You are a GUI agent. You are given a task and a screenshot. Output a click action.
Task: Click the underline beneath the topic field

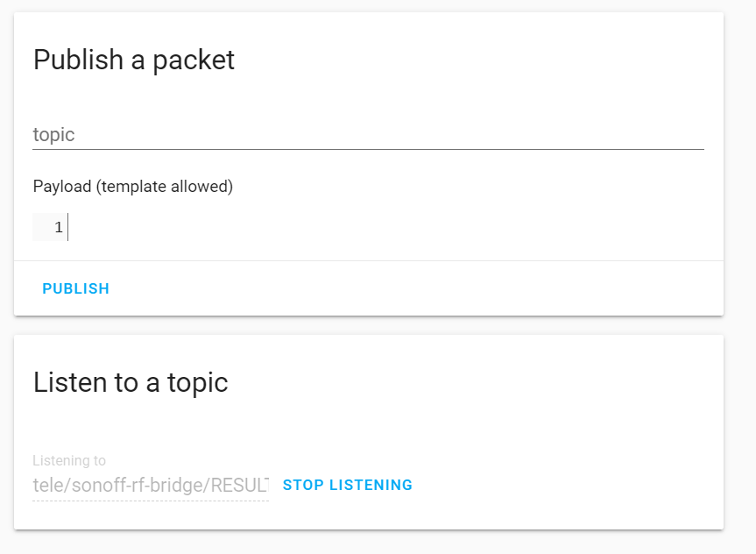[368, 150]
